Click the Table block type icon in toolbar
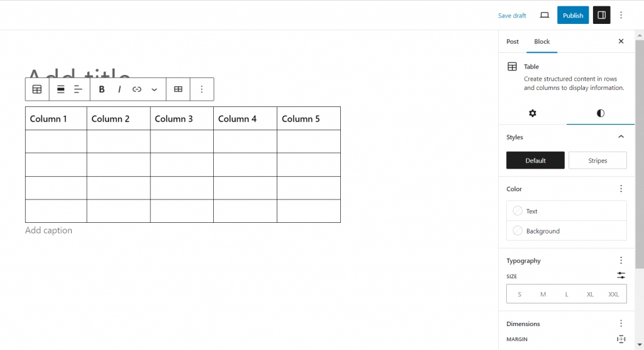 (37, 89)
